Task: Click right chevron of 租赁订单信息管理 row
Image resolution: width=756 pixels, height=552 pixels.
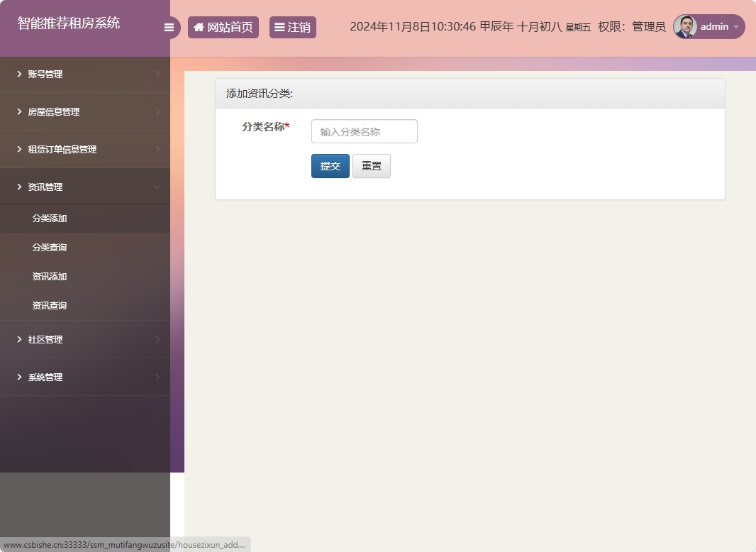Action: [157, 150]
